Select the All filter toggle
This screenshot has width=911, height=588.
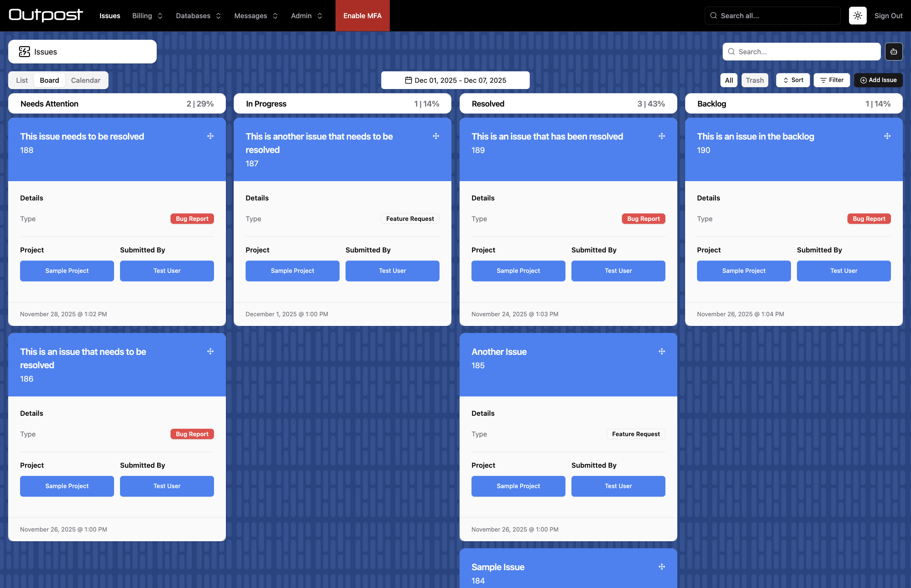click(729, 80)
